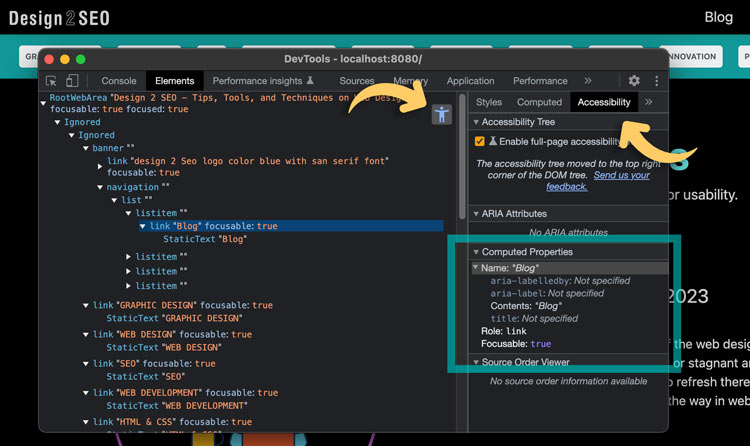This screenshot has height=446, width=750.
Task: Toggle the device toolbar icon
Action: [x=72, y=80]
